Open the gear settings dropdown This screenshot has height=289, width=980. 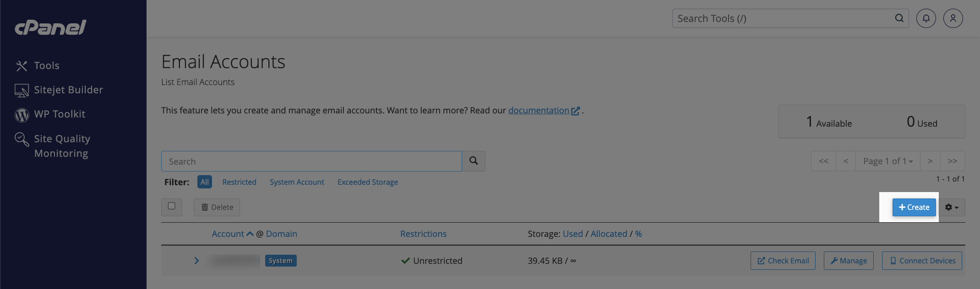[x=952, y=208]
